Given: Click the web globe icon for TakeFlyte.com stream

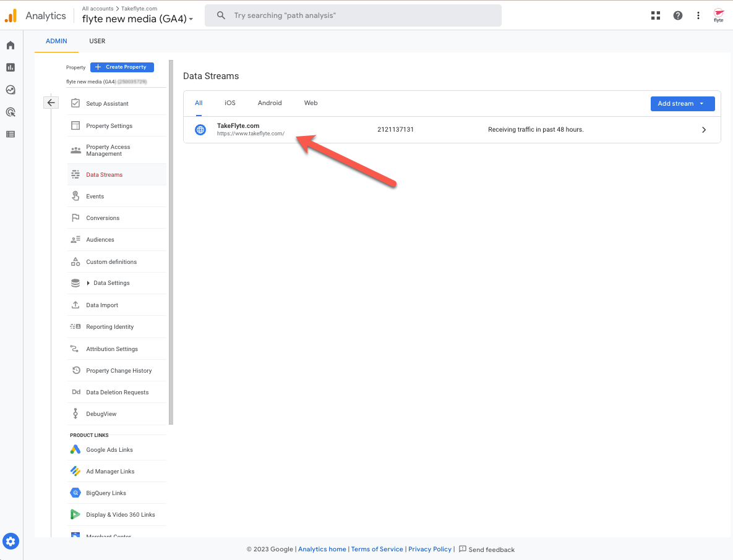Looking at the screenshot, I should click(x=200, y=129).
